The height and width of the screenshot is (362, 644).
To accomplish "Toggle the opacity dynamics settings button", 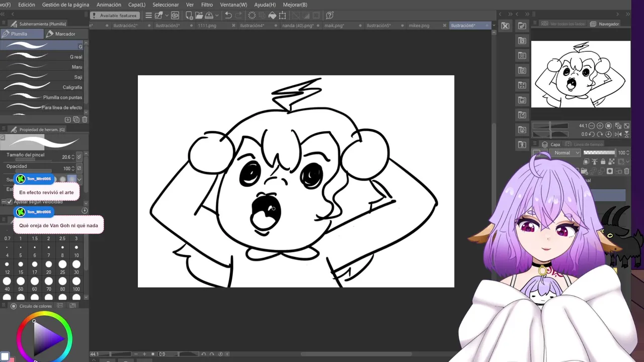I will click(x=79, y=168).
